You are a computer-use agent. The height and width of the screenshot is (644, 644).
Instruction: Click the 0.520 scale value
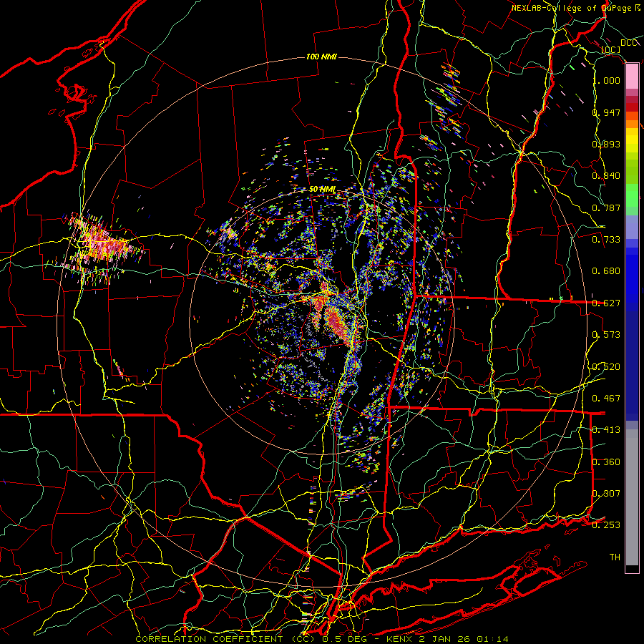[606, 367]
